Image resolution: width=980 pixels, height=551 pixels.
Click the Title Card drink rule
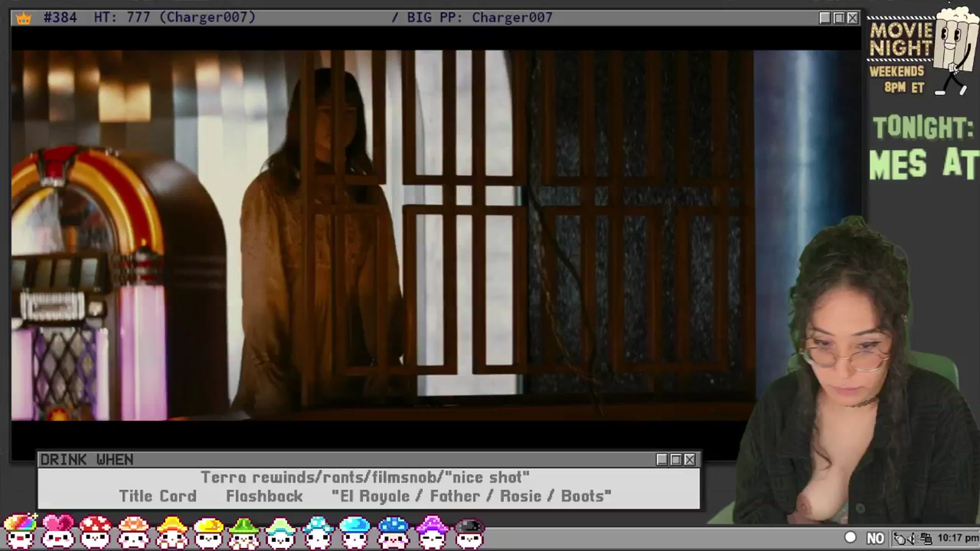(x=158, y=496)
